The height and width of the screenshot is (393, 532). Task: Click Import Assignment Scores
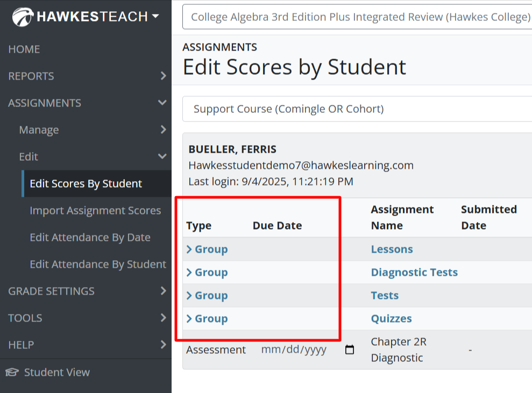[96, 210]
